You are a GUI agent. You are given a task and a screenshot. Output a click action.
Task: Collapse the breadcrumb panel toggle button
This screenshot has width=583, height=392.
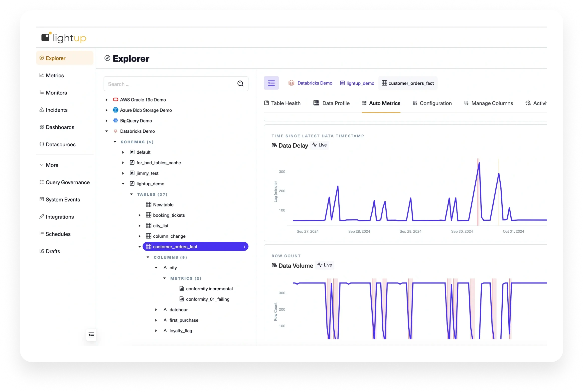pos(271,83)
